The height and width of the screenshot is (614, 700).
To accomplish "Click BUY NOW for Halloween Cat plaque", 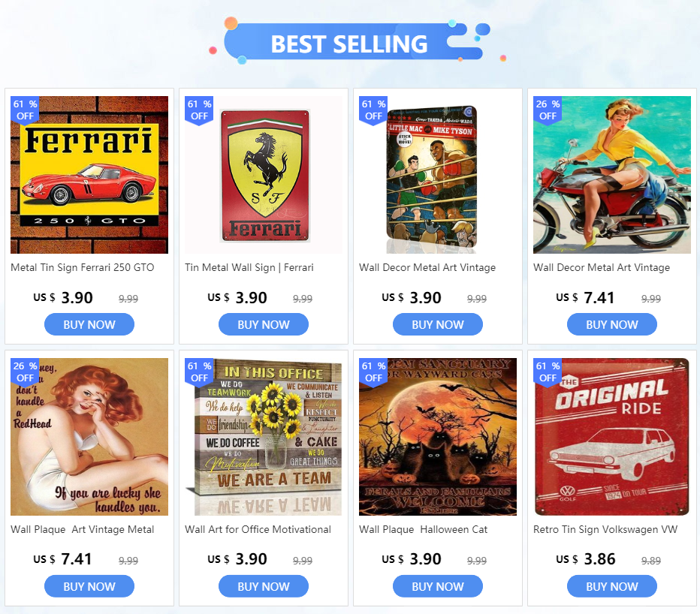I will [437, 586].
